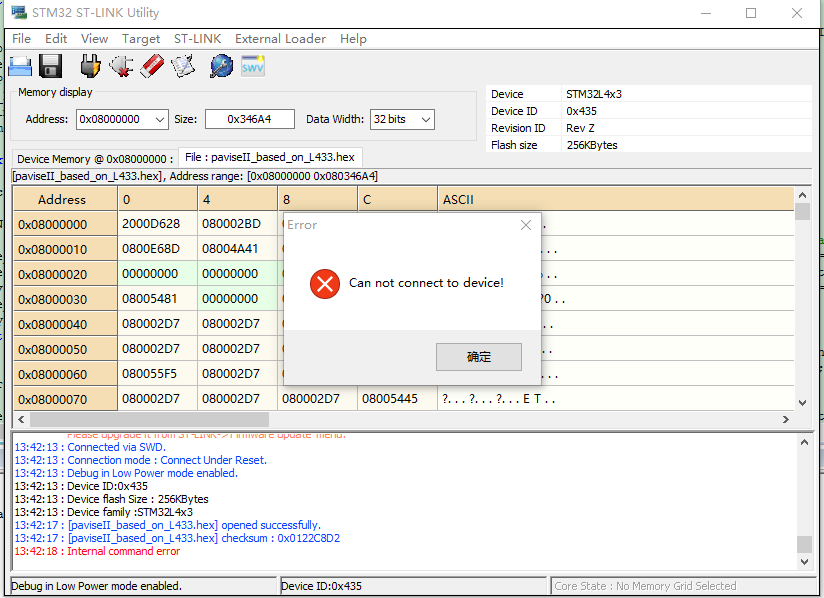The width and height of the screenshot is (824, 598).
Task: Open the External Loader menu
Action: point(281,39)
